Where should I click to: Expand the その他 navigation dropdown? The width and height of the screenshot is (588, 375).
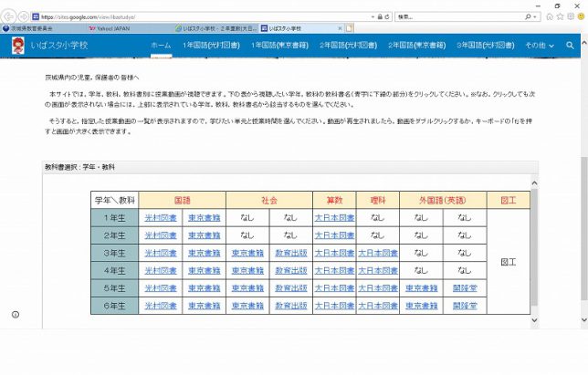click(x=539, y=45)
